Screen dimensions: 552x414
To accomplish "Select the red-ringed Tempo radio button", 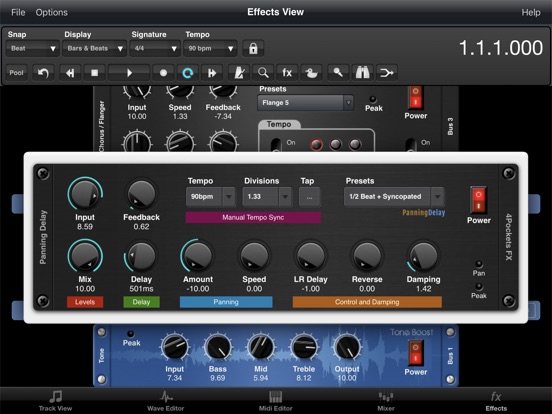I will click(316, 144).
